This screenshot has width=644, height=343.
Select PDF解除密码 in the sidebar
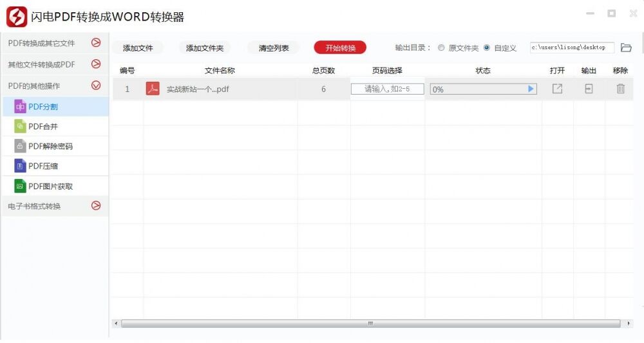(55, 146)
